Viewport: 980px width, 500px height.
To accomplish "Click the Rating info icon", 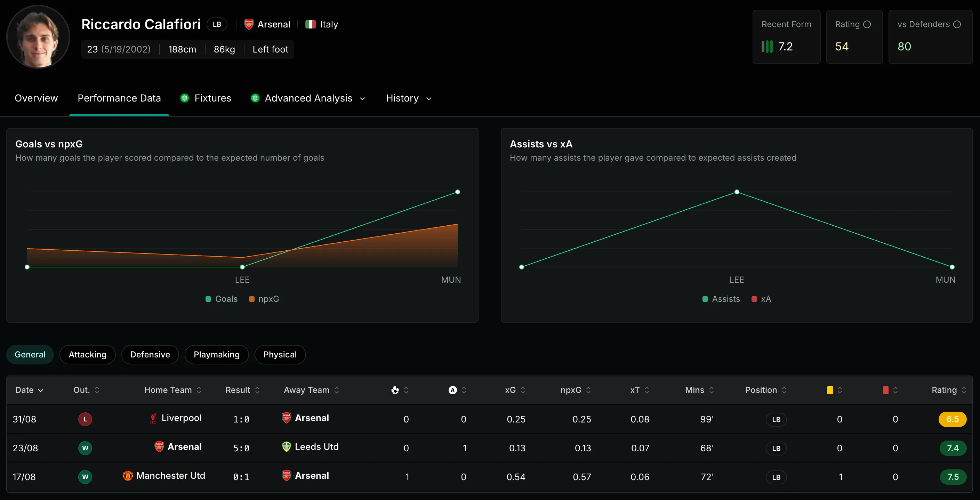I will click(x=867, y=24).
